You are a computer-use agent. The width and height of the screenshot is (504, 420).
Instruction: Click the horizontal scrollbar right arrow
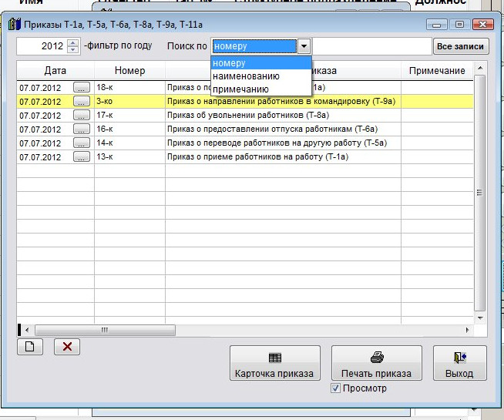[467, 330]
